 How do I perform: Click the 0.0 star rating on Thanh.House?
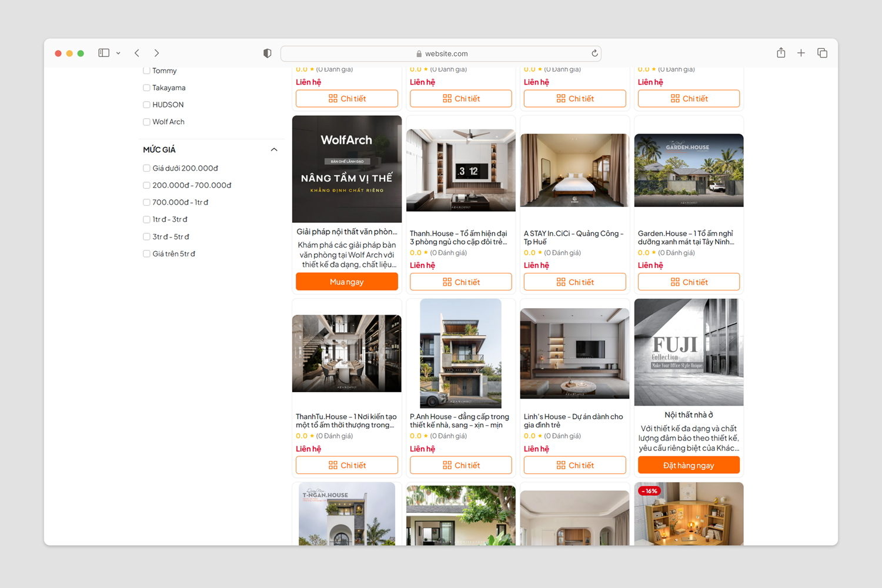point(419,253)
